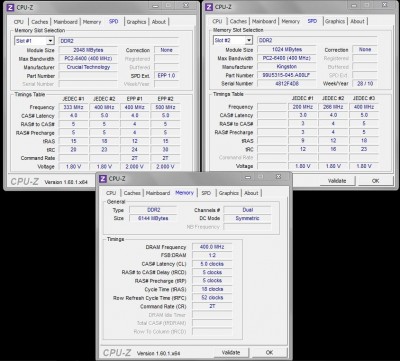Click the CPU-Z logo icon in the Slot #2 window title bar
400x361 pixels.
coord(209,7)
